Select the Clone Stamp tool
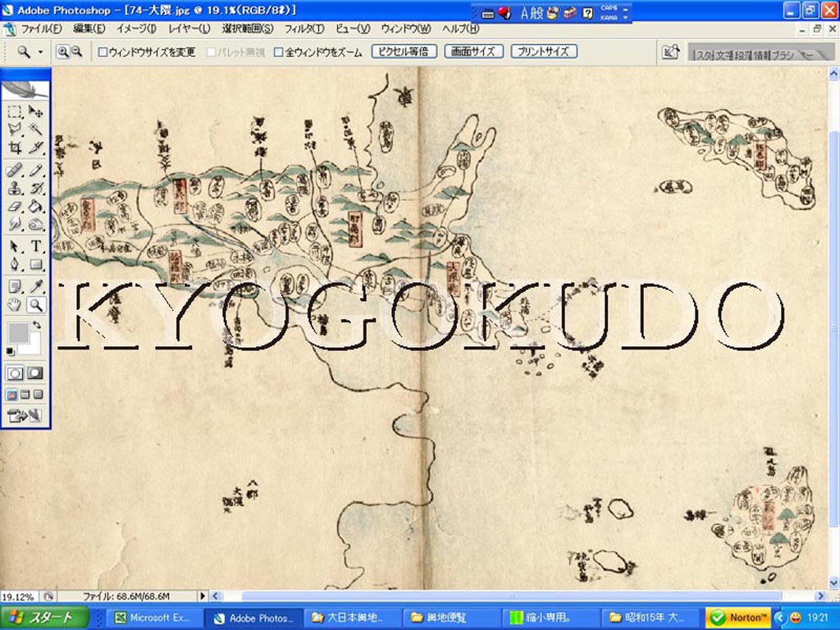The image size is (840, 630). (x=15, y=189)
